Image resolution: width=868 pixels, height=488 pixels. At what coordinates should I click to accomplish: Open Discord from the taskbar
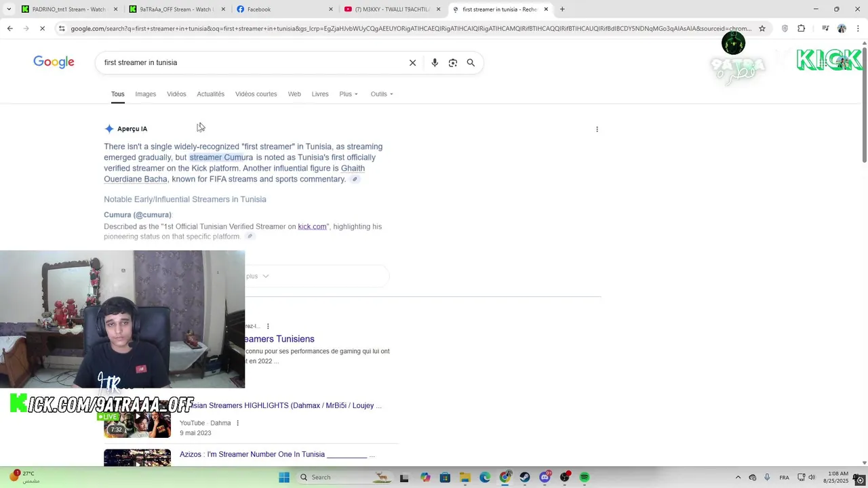pos(545,477)
